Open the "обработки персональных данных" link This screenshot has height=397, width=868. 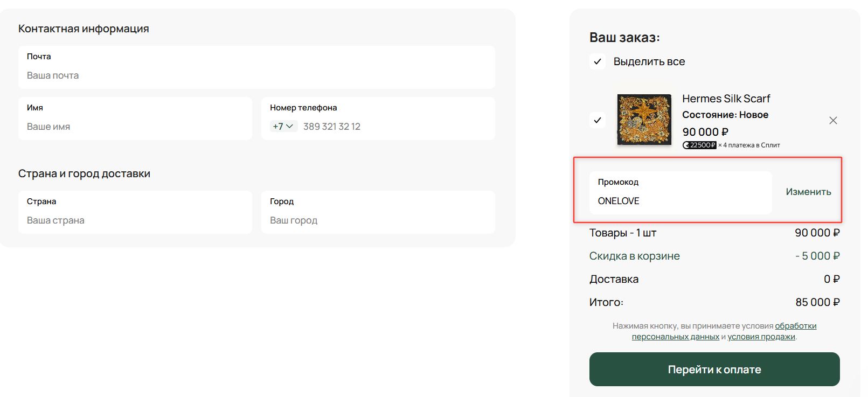pyautogui.click(x=795, y=326)
